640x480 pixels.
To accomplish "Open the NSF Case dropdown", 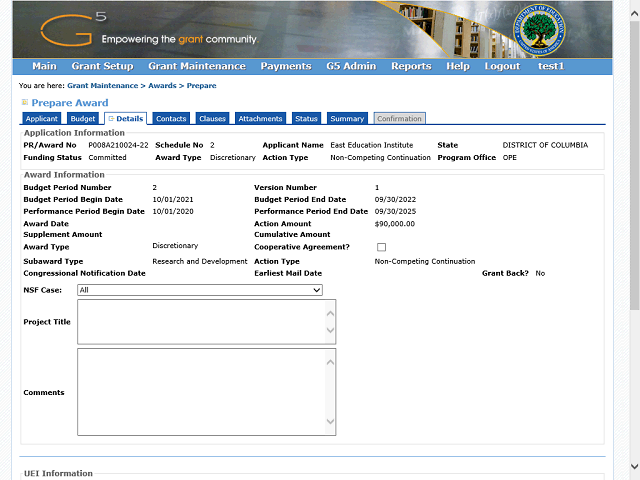I will (200, 290).
